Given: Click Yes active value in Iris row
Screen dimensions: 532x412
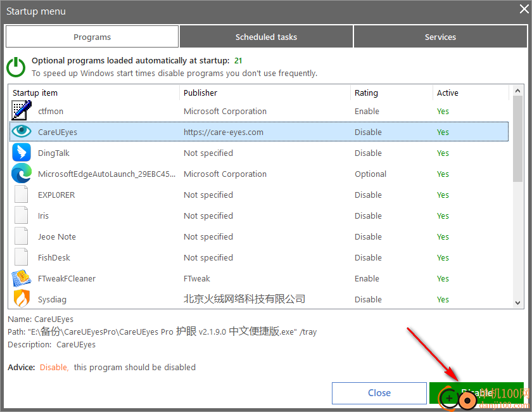Looking at the screenshot, I should 443,216.
